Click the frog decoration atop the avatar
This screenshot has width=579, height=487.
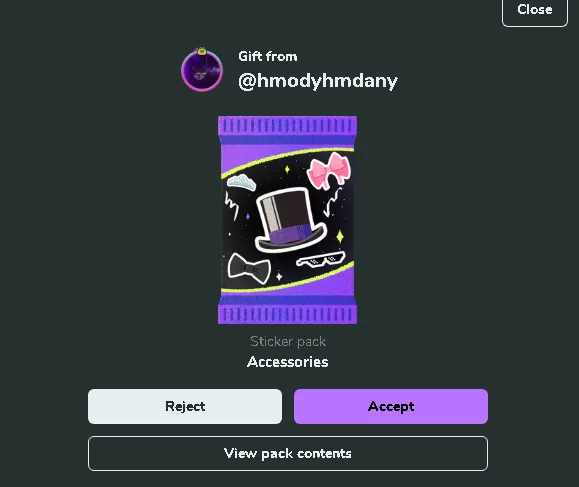click(x=202, y=51)
